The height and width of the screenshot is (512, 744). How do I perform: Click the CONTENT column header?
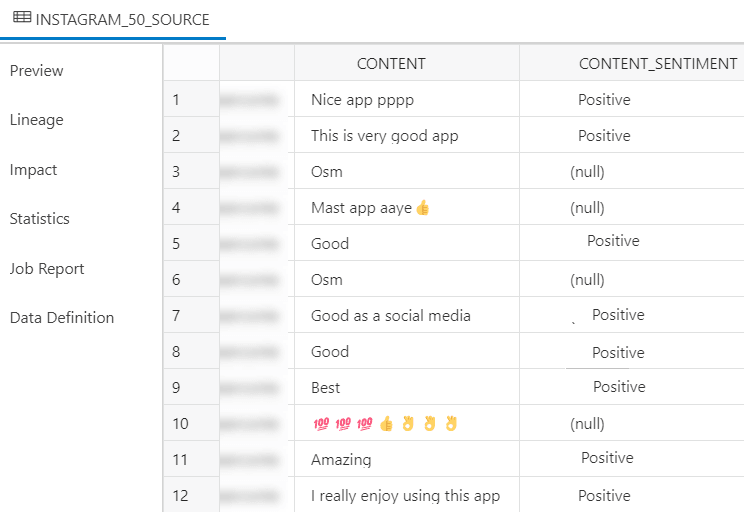[x=391, y=64]
